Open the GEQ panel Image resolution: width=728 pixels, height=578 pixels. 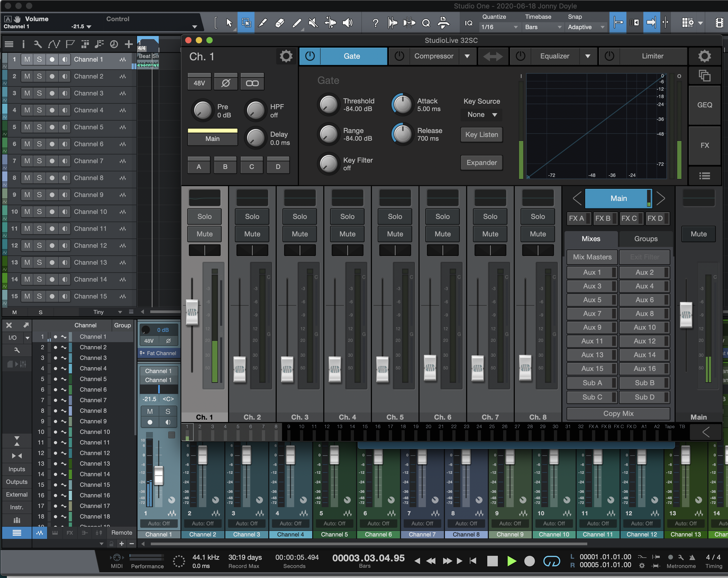704,105
